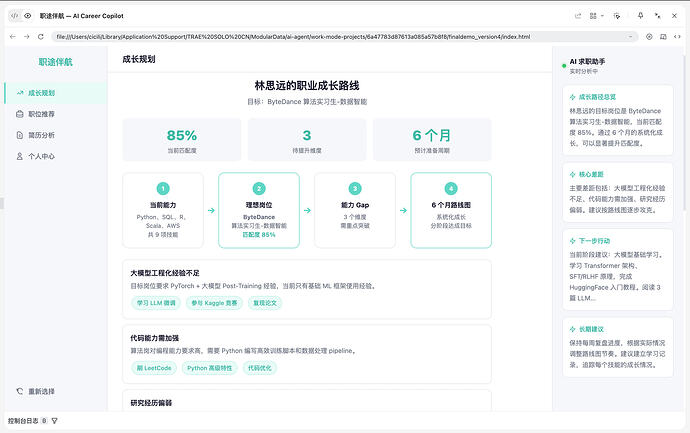Open the 长期建议 card in the AI panel
This screenshot has width=690, height=433.
tap(618, 347)
